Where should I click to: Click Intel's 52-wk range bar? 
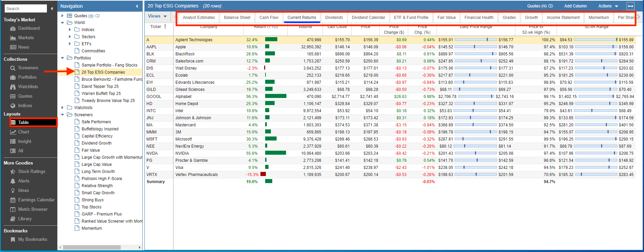tap(595, 111)
